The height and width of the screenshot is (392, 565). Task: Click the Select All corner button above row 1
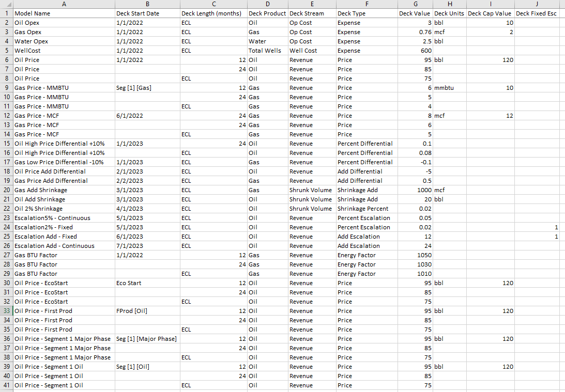[x=6, y=4]
